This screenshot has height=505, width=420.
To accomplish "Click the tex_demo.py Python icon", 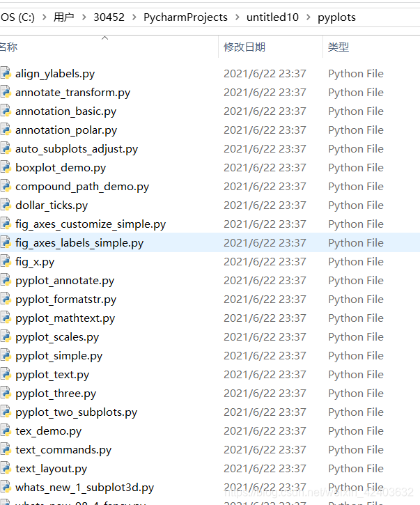I will click(x=6, y=430).
